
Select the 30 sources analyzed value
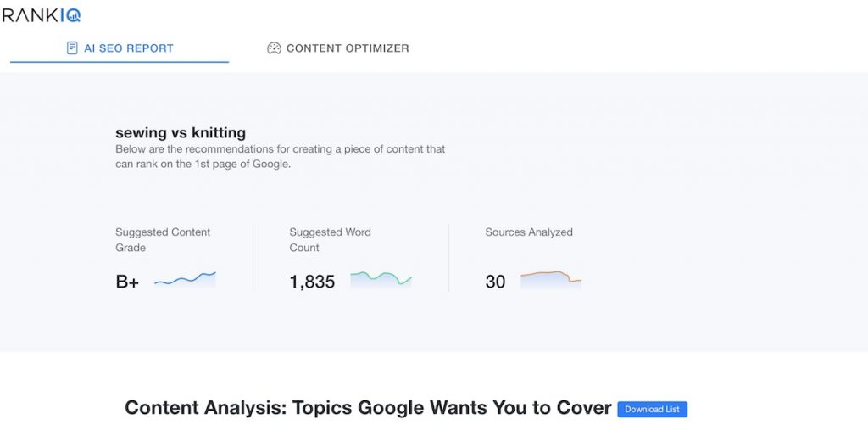coord(495,282)
